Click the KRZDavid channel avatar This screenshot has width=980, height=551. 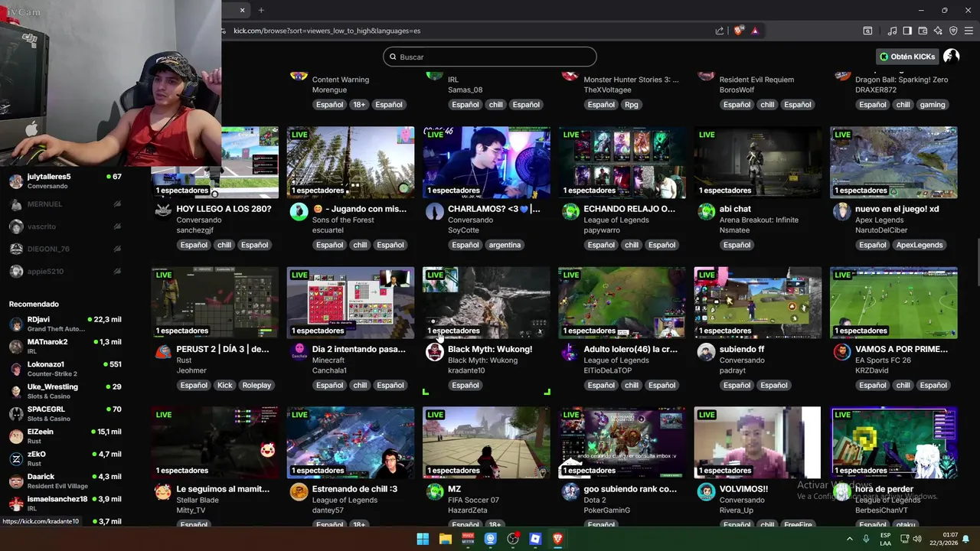(841, 352)
